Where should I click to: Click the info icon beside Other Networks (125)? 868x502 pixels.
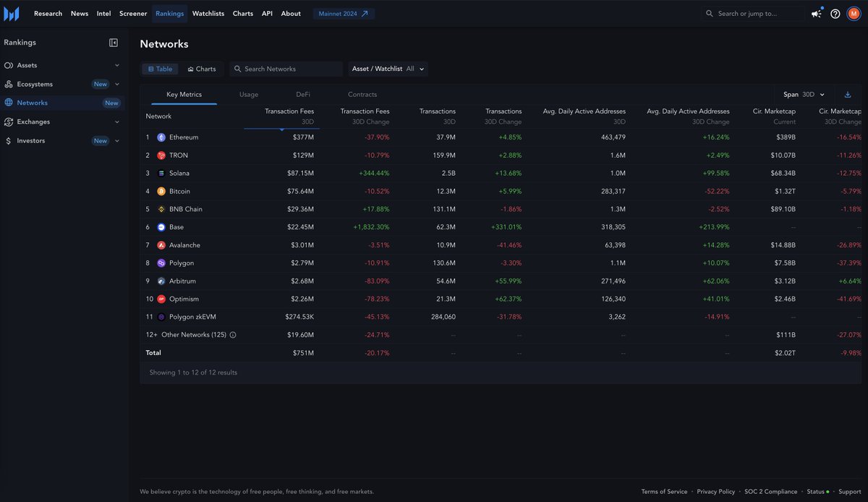pos(233,335)
